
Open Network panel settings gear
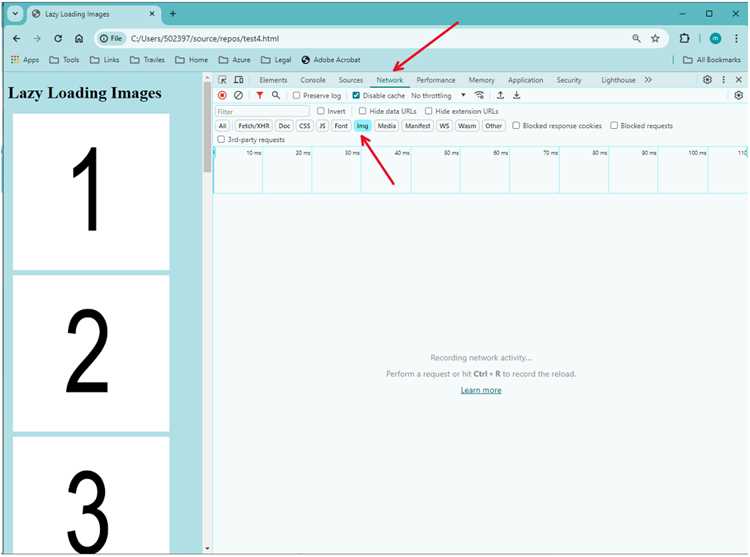tap(739, 96)
